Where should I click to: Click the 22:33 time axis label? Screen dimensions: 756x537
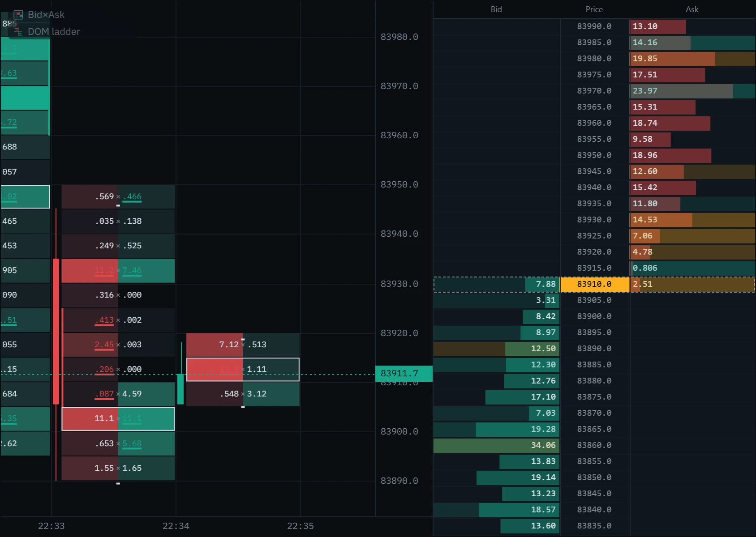52,526
